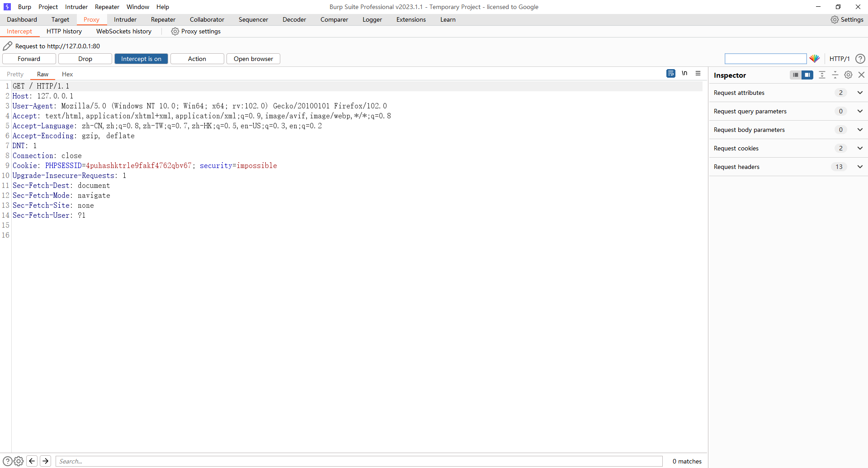
Task: Expand Request cookies section
Action: (788, 148)
